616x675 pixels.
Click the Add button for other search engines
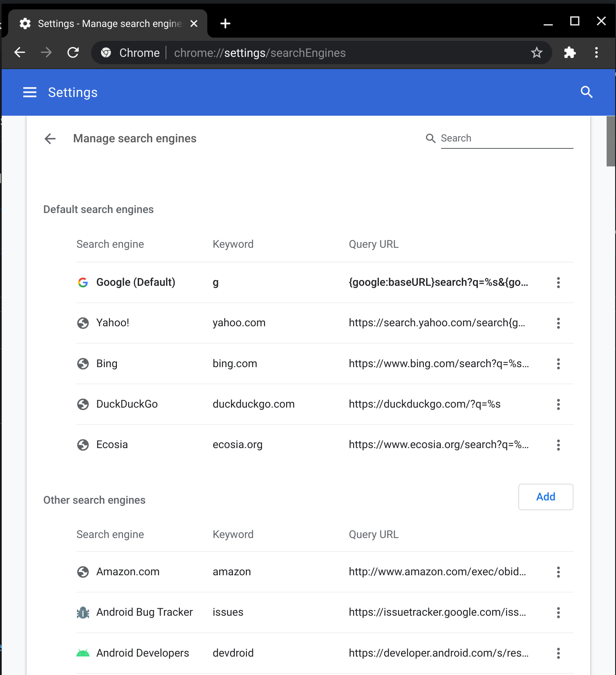pos(546,497)
